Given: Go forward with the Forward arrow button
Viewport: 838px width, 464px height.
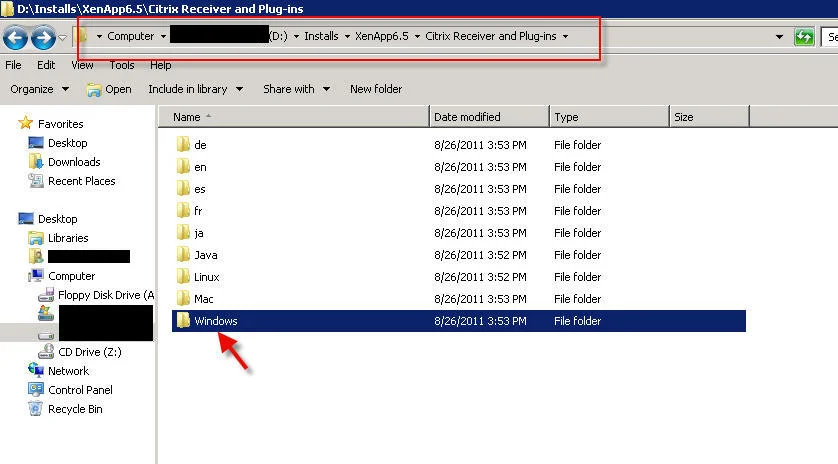Looking at the screenshot, I should tap(43, 37).
